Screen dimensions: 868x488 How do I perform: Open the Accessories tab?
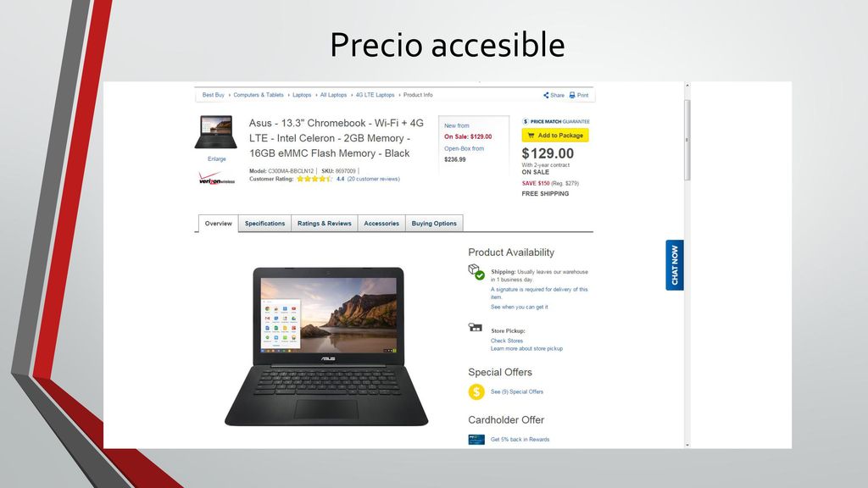tap(381, 224)
